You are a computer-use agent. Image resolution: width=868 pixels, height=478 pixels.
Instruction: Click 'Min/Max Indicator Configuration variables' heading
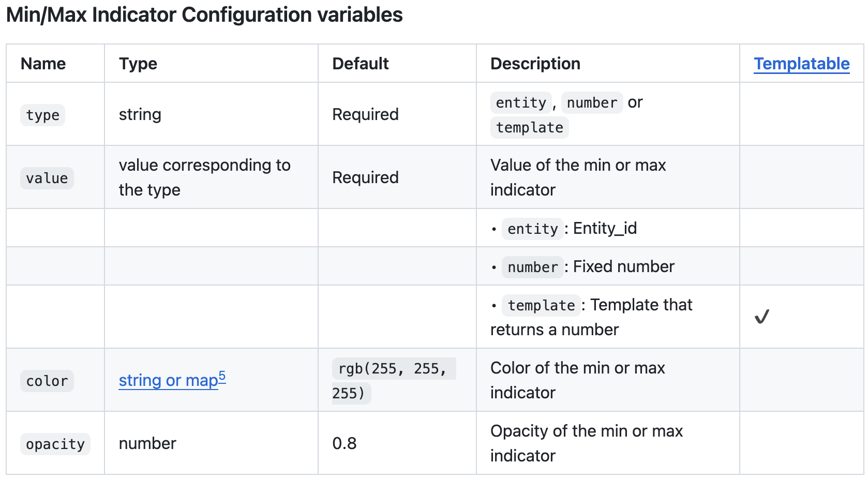click(x=204, y=15)
